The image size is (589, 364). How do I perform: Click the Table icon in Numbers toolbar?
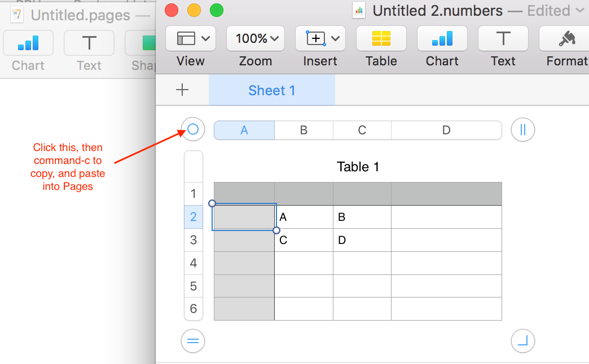pos(381,39)
